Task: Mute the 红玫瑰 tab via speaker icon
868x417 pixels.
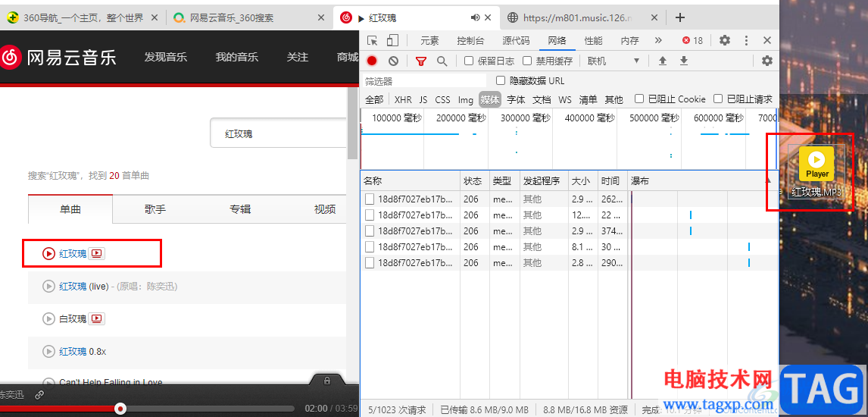Action: 475,17
